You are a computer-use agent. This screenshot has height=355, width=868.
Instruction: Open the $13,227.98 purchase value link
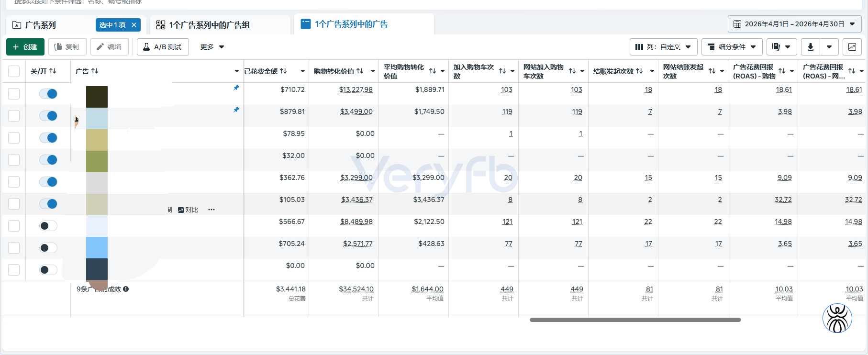point(356,89)
